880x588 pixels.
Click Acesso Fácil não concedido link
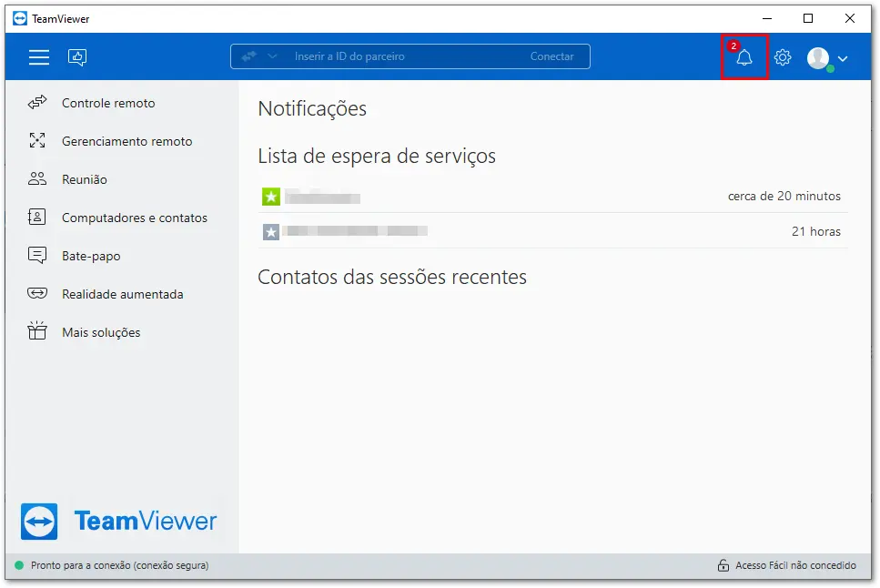click(x=795, y=565)
